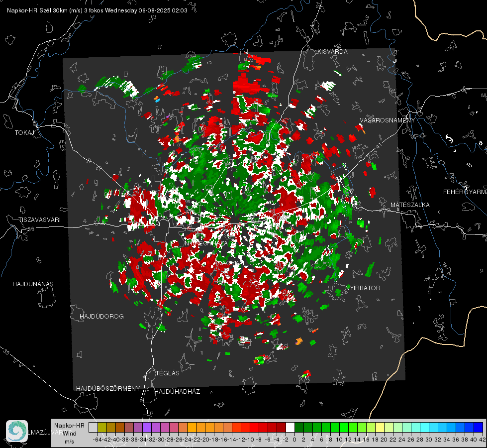487x448 pixels.
Task: Select the bright violet -34 to -32 swatch
Action: 147,427
